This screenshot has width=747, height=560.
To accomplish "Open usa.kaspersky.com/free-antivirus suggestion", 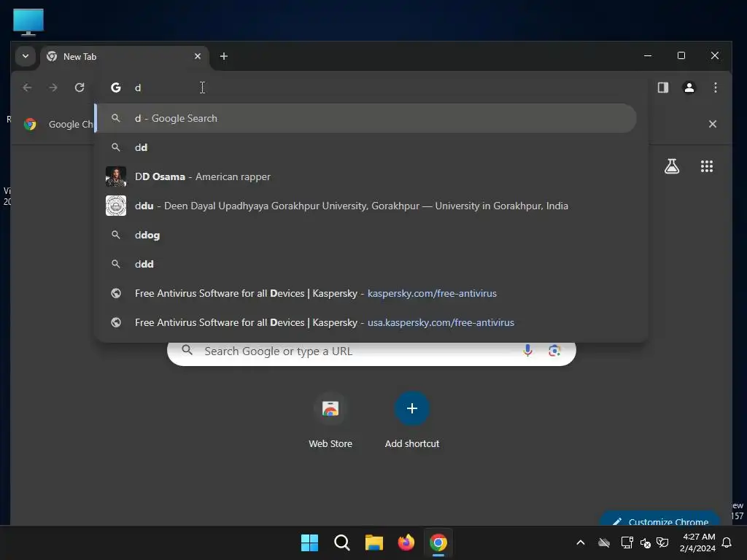I will [x=366, y=322].
